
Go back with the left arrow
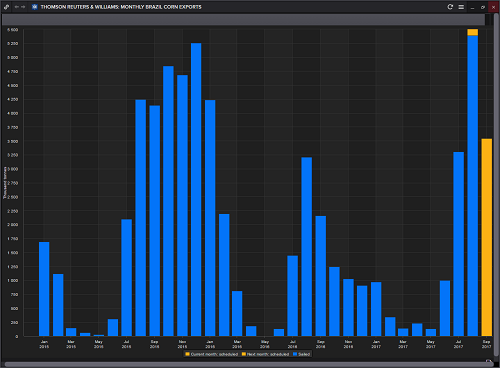pyautogui.click(x=17, y=7)
